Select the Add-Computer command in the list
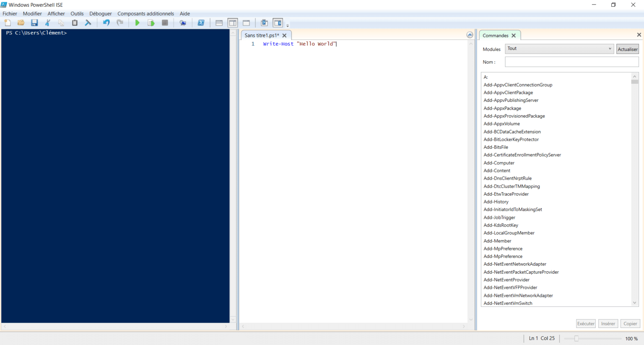 pyautogui.click(x=499, y=162)
